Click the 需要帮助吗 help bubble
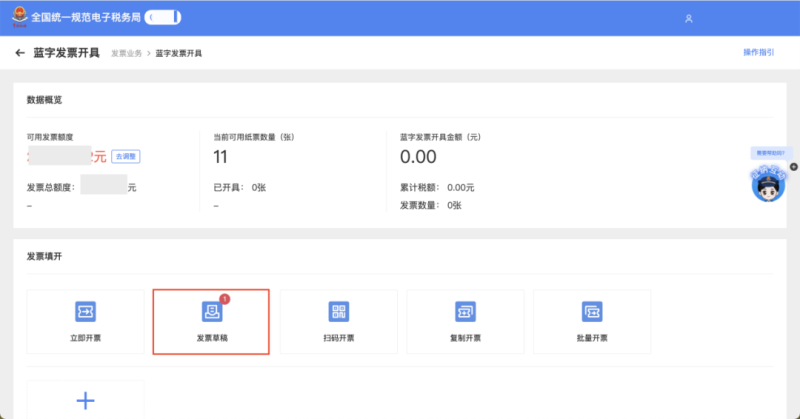This screenshot has width=800, height=419. (x=769, y=153)
